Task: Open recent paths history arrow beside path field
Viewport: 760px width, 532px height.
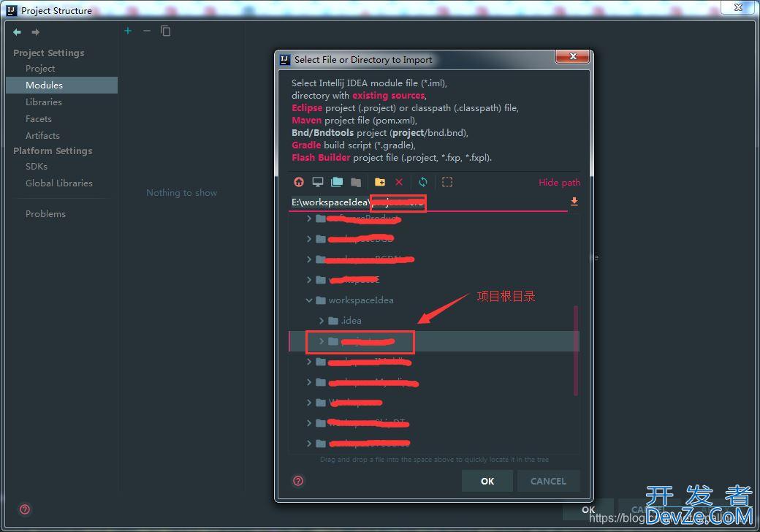Action: (574, 202)
